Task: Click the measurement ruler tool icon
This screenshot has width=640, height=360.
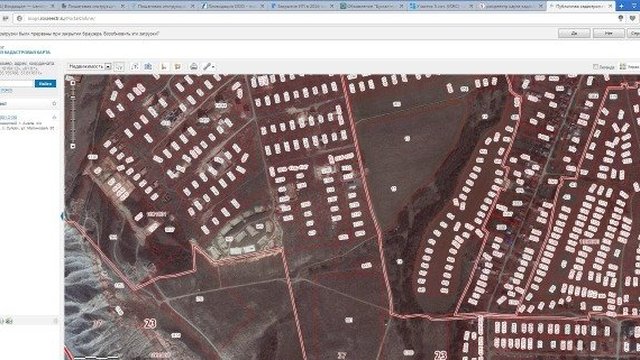Action: (164, 67)
